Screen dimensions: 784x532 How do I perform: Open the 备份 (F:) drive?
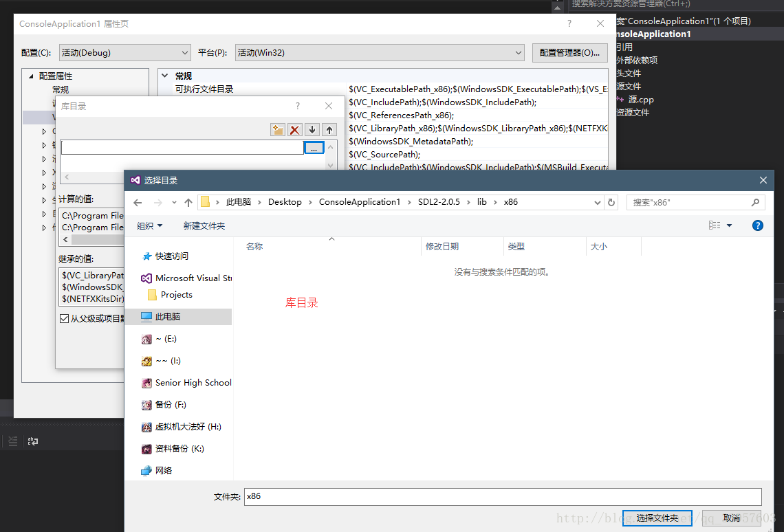pyautogui.click(x=164, y=405)
